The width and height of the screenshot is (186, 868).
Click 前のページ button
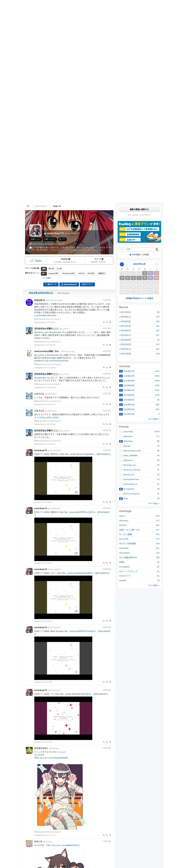pos(51,284)
